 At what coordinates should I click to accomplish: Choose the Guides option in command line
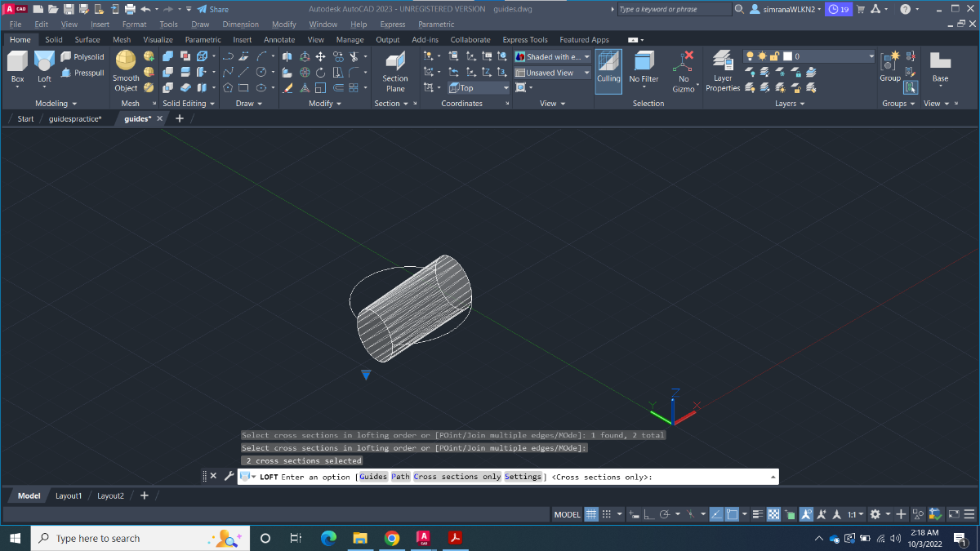(x=373, y=477)
